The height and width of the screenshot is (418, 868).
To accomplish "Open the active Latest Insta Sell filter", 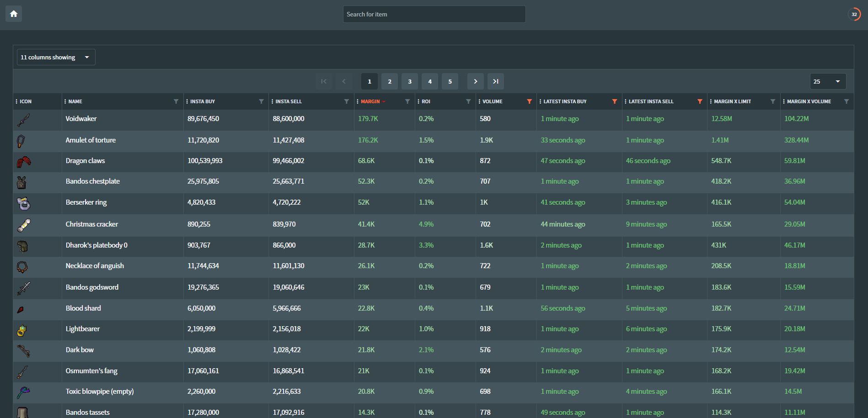I will pyautogui.click(x=700, y=101).
